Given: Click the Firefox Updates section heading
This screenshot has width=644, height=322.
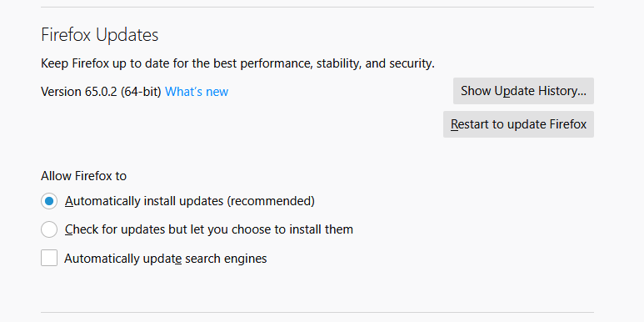Looking at the screenshot, I should pos(100,35).
